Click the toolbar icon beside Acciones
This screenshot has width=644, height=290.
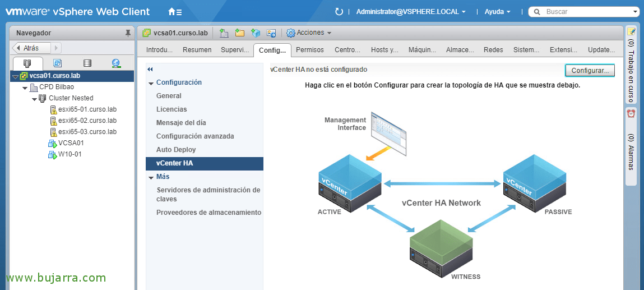tap(271, 33)
